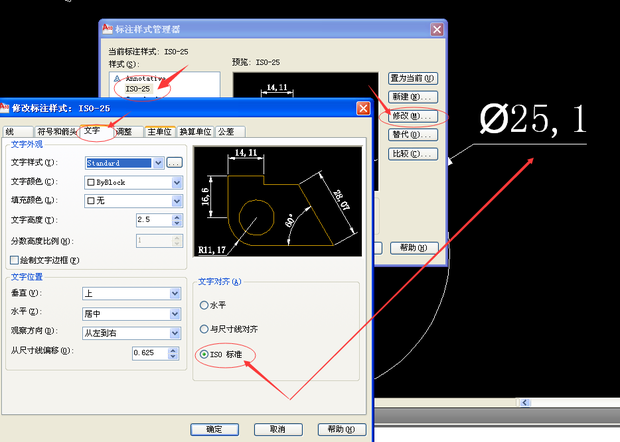Select the 水平 text alignment radio button
Screen dimensions: 620x442
(205, 305)
